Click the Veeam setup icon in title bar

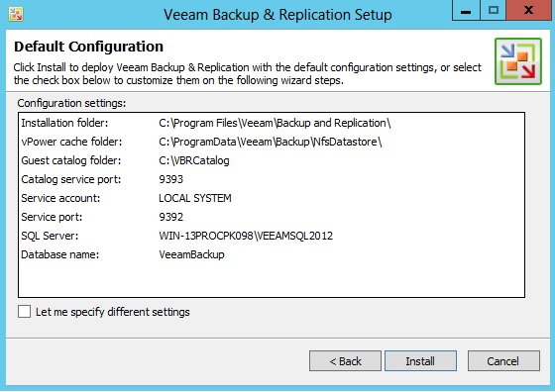point(16,14)
